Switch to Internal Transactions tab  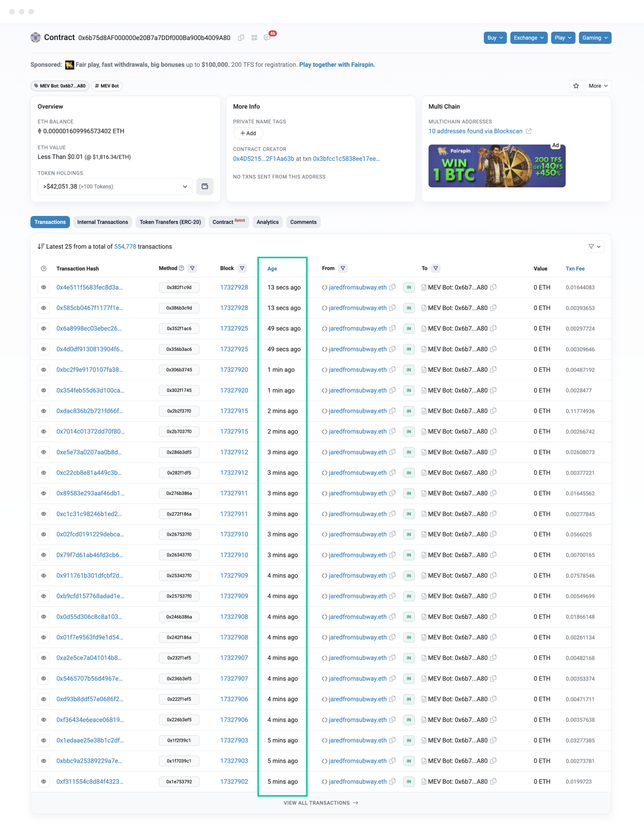click(103, 222)
